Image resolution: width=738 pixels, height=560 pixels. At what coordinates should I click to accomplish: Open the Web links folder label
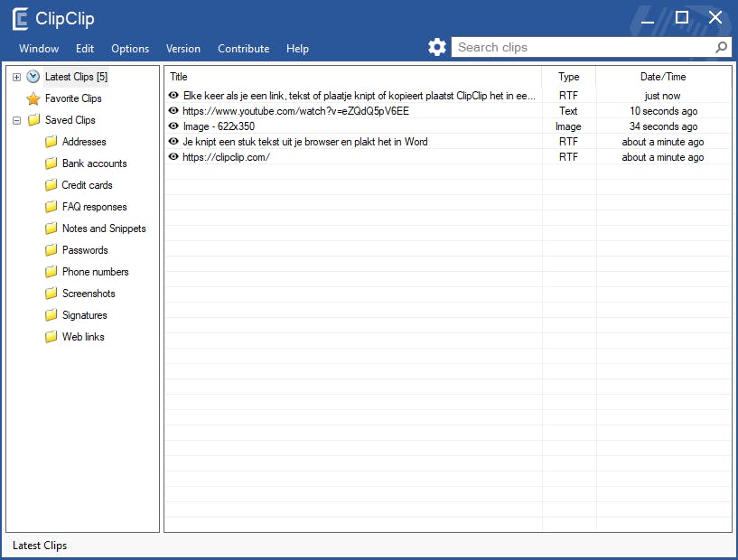pos(83,337)
